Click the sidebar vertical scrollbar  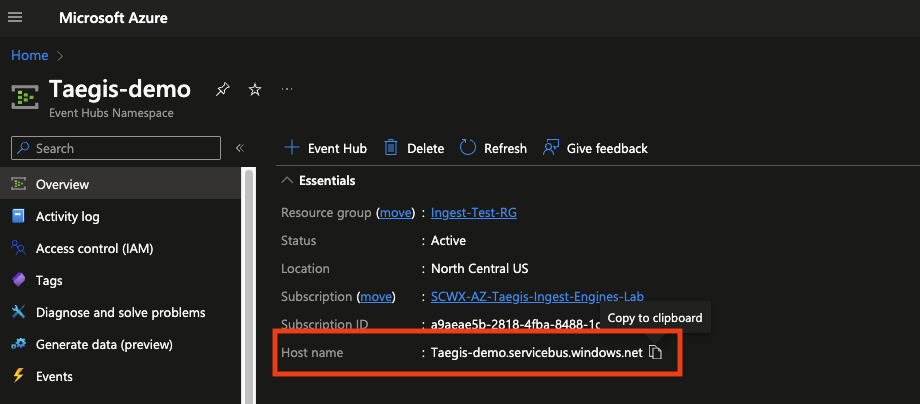tap(249, 286)
